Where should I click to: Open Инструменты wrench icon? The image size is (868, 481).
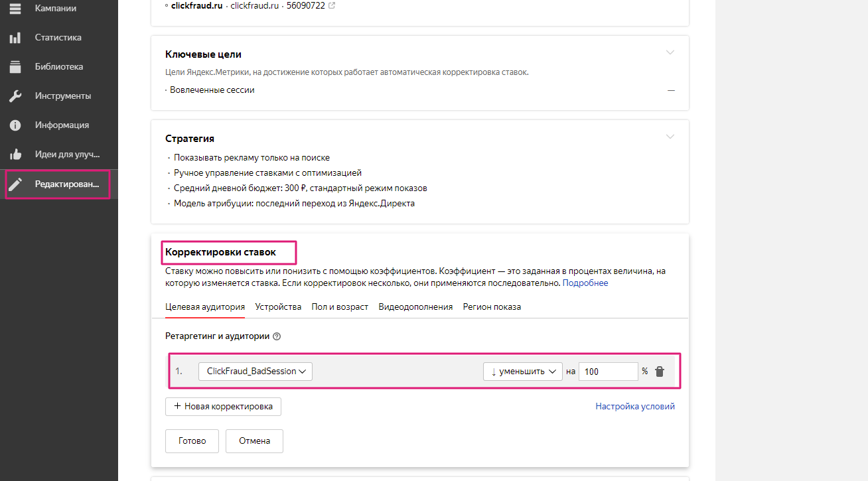15,96
